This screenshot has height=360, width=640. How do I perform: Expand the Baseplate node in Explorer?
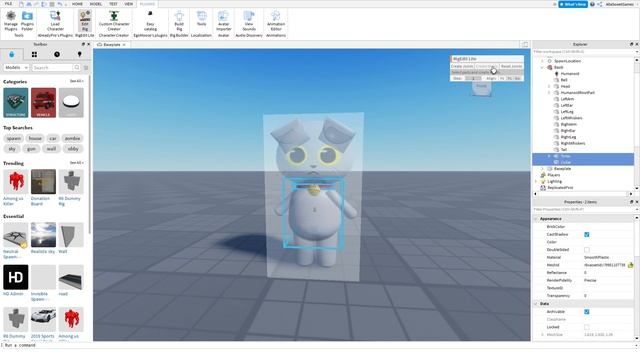542,169
